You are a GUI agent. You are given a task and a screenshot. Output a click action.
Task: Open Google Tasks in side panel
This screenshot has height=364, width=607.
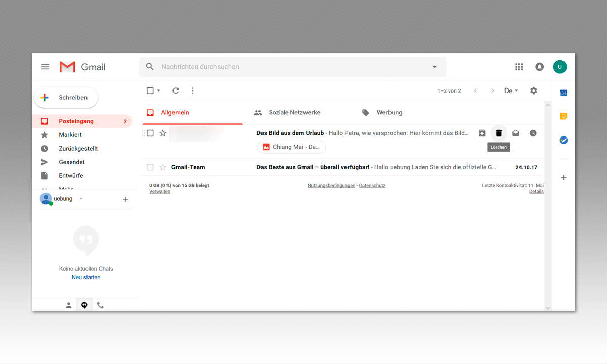tap(563, 140)
